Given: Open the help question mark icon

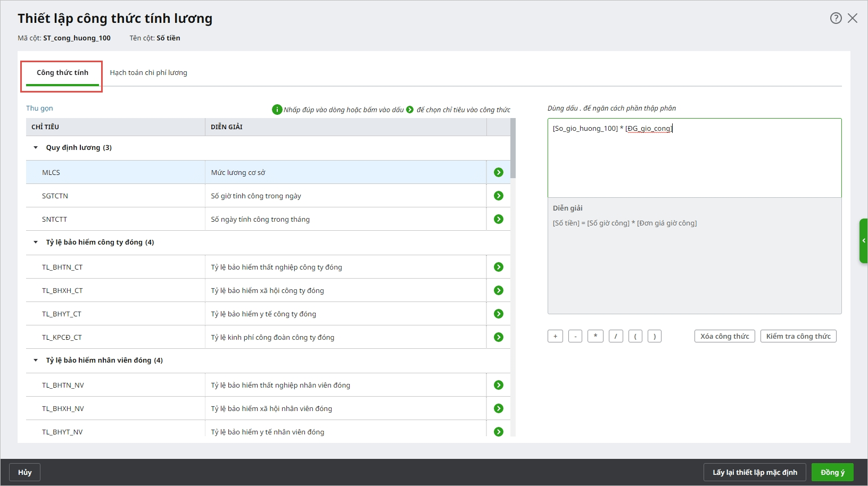Looking at the screenshot, I should 836,18.
